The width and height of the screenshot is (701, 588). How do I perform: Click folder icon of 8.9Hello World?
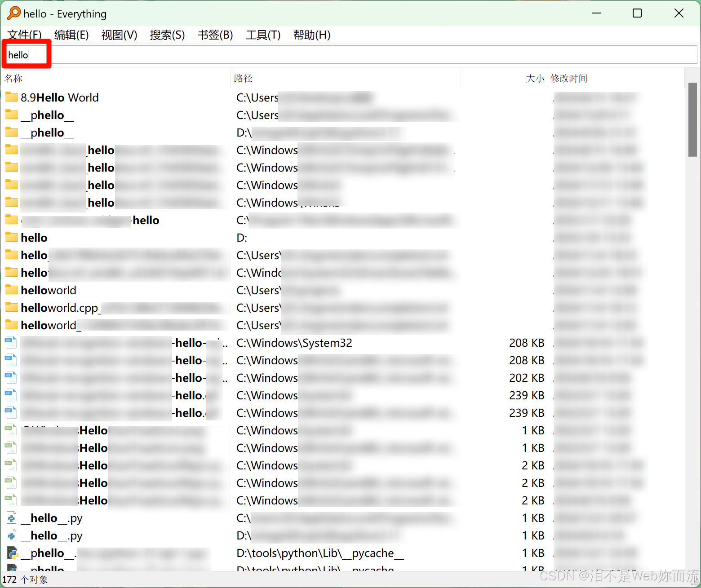pos(12,97)
